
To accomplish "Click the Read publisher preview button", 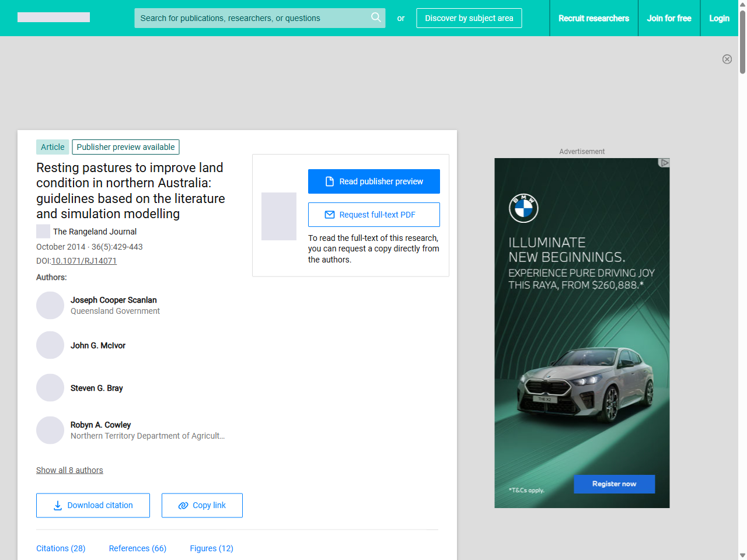I will coord(373,181).
